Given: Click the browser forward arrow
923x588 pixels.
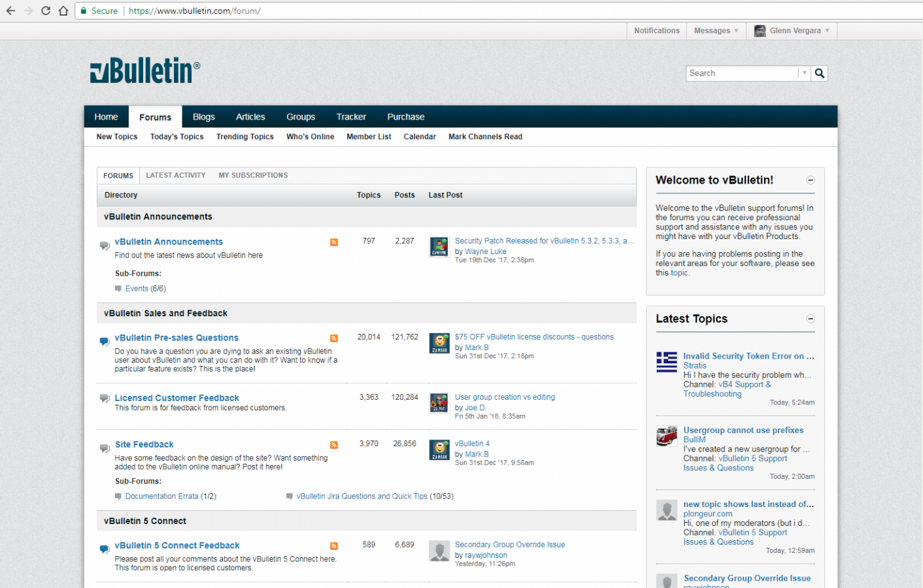Looking at the screenshot, I should point(28,10).
